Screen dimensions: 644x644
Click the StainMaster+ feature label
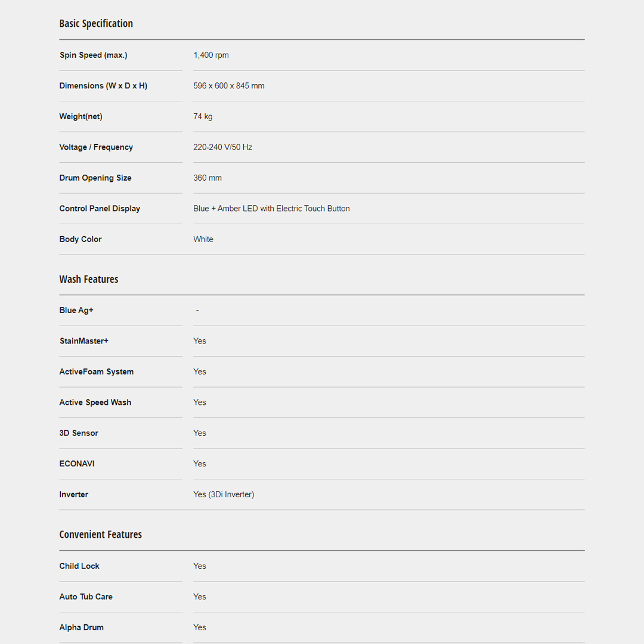coord(84,341)
